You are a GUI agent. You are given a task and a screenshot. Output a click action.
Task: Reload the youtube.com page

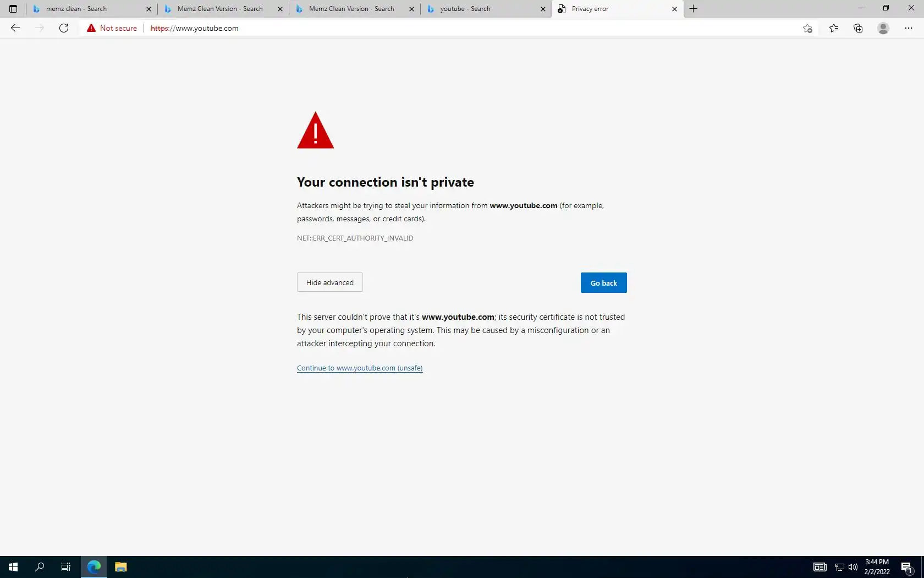pos(64,28)
